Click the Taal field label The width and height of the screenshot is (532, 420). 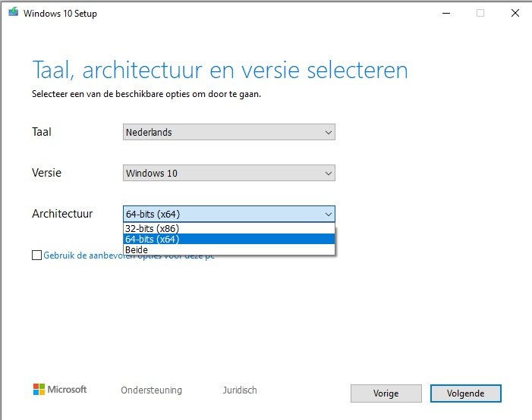pos(42,131)
